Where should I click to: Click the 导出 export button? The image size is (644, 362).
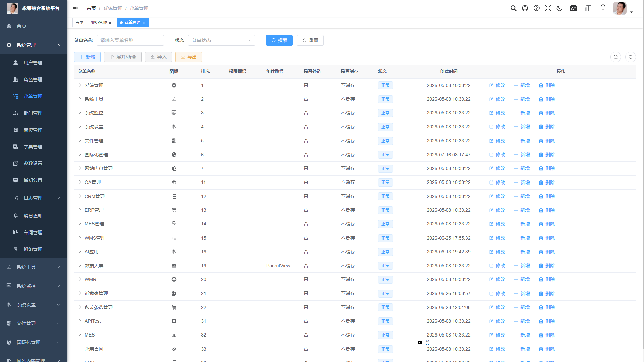click(x=189, y=57)
